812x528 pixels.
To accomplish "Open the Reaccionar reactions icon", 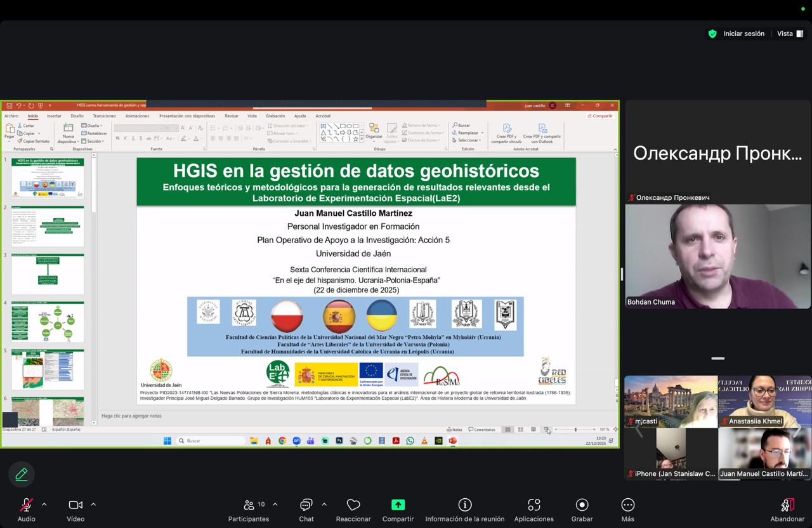I will (353, 505).
